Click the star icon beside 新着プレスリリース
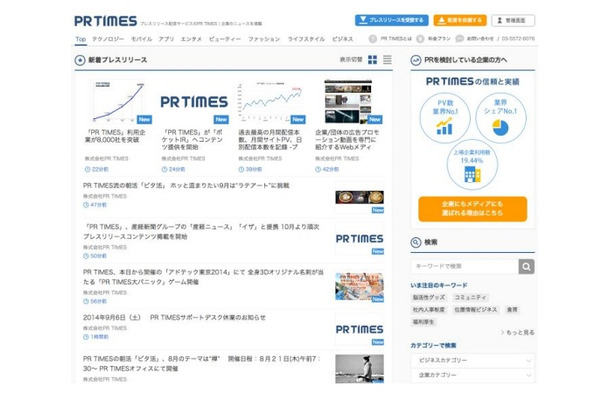Image resolution: width=610 pixels, height=400 pixels. coord(80,60)
